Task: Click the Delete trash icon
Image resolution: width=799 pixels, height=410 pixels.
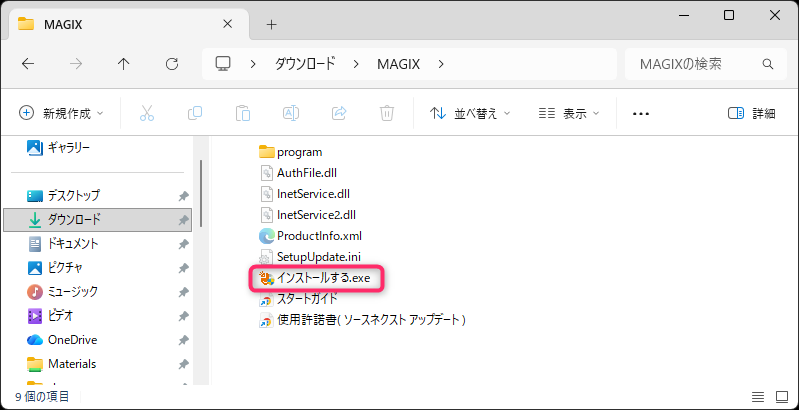Action: [386, 113]
